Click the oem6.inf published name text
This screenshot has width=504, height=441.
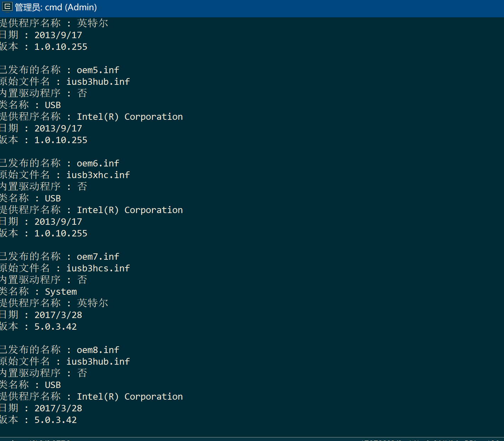[x=98, y=163]
